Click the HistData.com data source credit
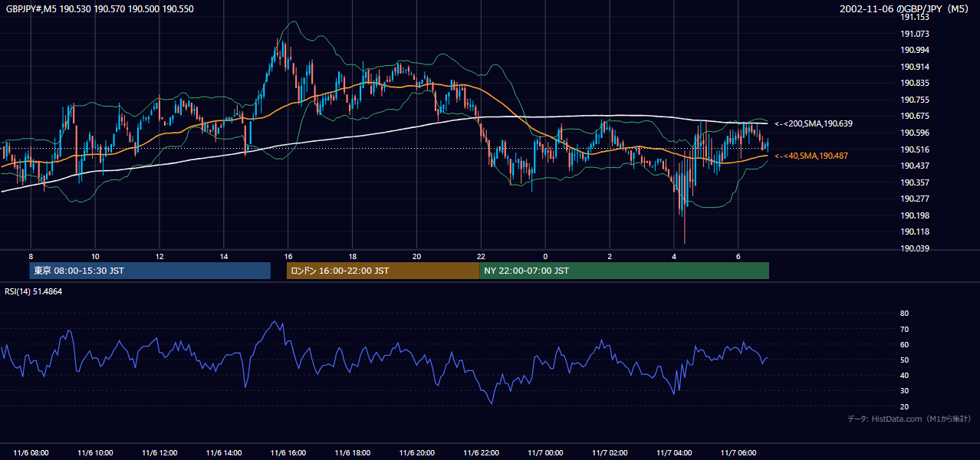 (x=909, y=419)
